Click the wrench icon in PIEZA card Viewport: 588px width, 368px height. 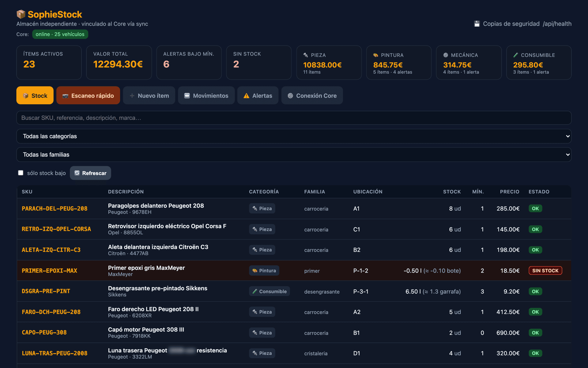pyautogui.click(x=306, y=55)
